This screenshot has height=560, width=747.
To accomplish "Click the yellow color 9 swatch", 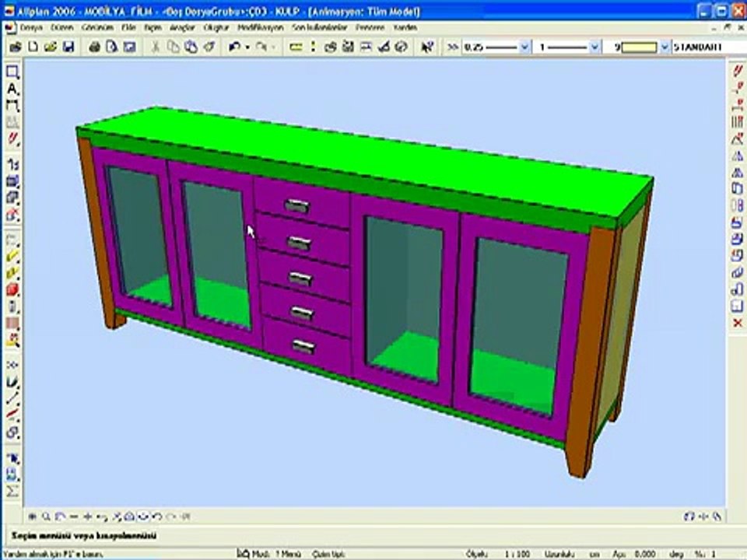I will [x=639, y=47].
